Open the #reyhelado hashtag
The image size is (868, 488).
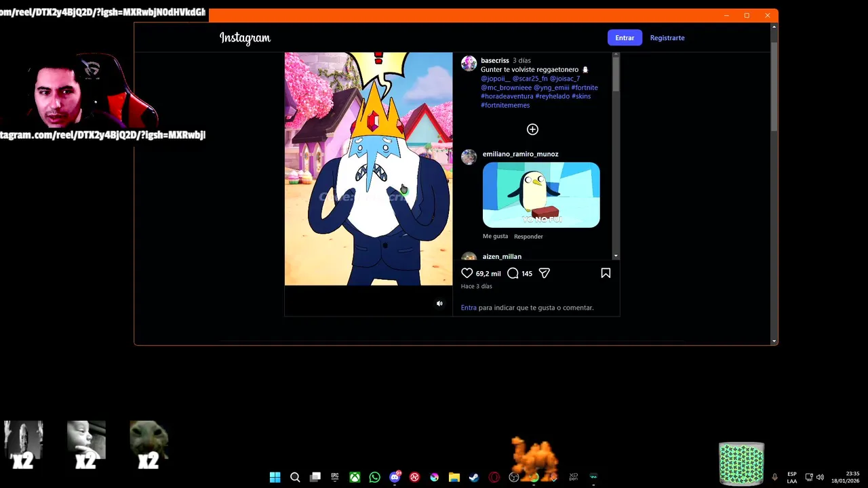[x=553, y=96]
